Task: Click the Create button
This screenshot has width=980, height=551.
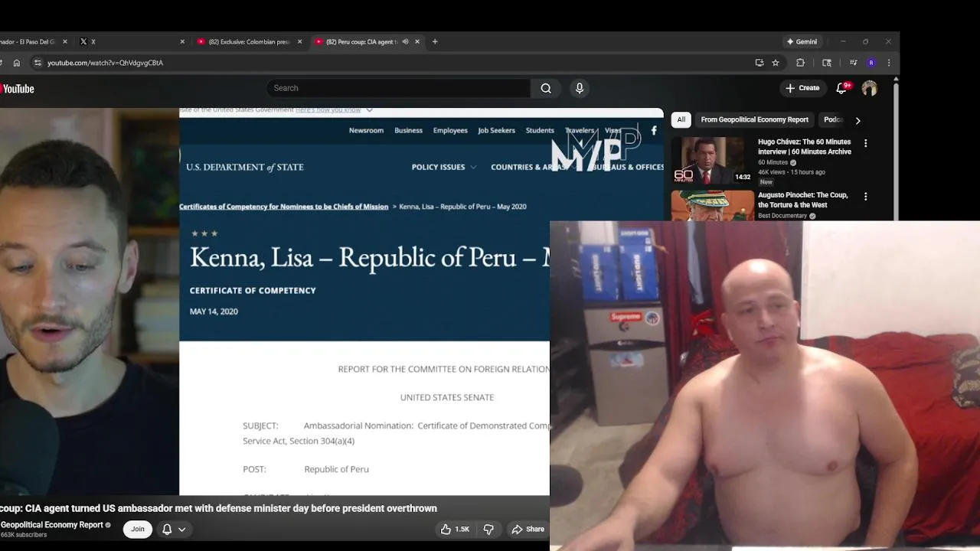Action: 802,88
